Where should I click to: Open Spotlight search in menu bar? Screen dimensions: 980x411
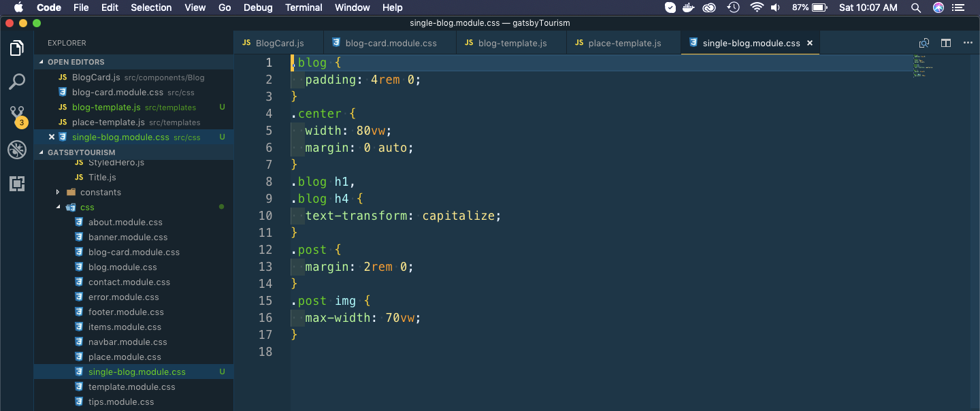point(916,7)
